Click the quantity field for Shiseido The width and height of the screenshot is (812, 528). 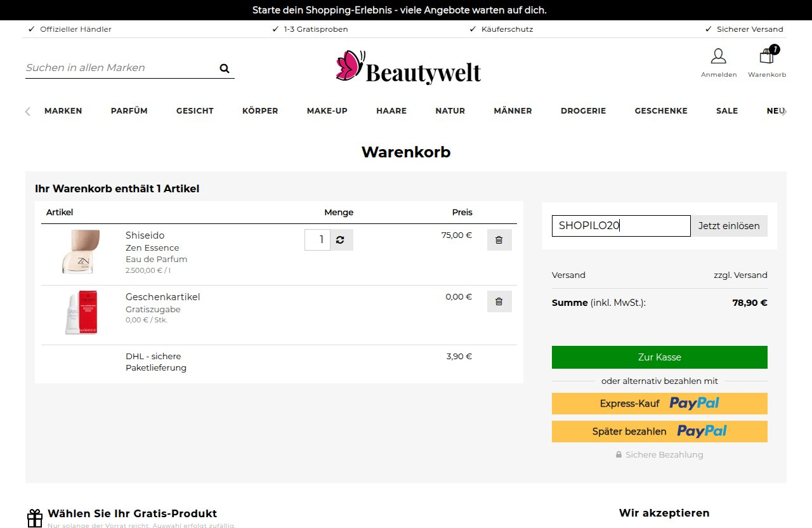(x=317, y=240)
